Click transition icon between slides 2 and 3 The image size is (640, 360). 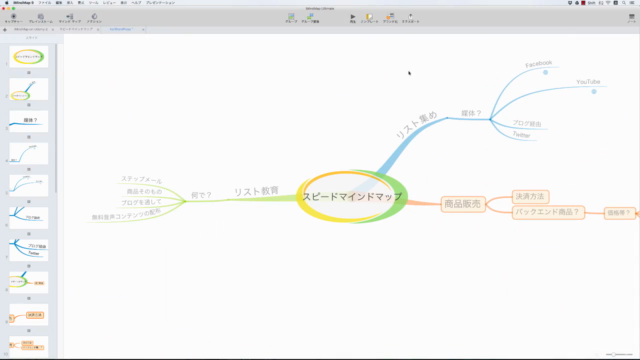click(x=29, y=105)
